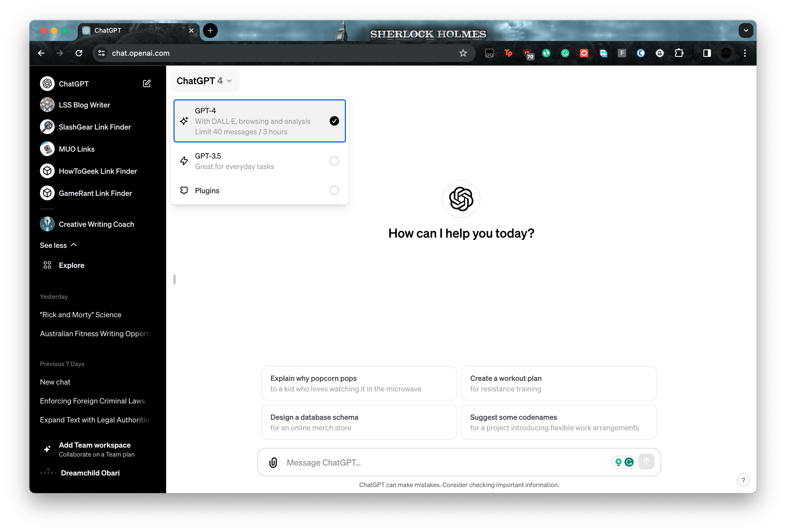Click the red circle extension icon in toolbar
The height and width of the screenshot is (532, 786).
pyautogui.click(x=584, y=53)
